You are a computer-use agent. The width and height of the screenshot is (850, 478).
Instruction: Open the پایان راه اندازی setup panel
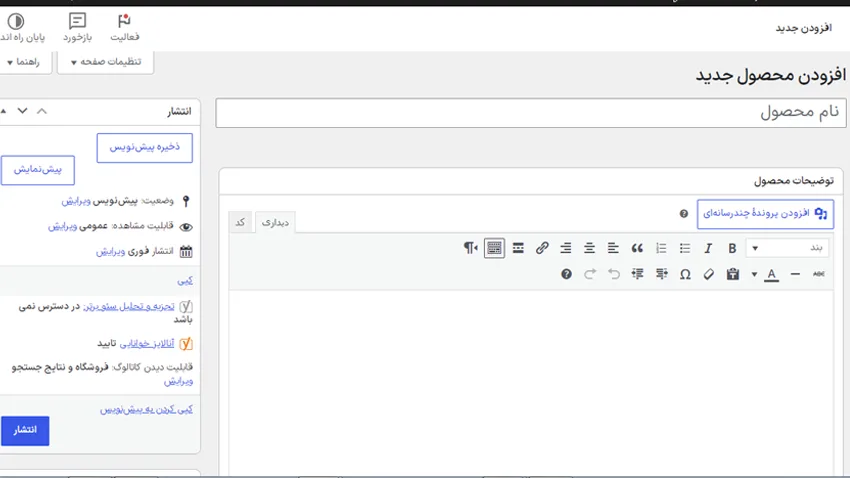point(22,28)
